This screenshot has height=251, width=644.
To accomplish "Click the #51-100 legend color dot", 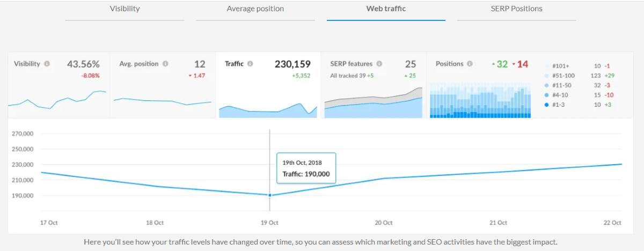I will (546, 76).
